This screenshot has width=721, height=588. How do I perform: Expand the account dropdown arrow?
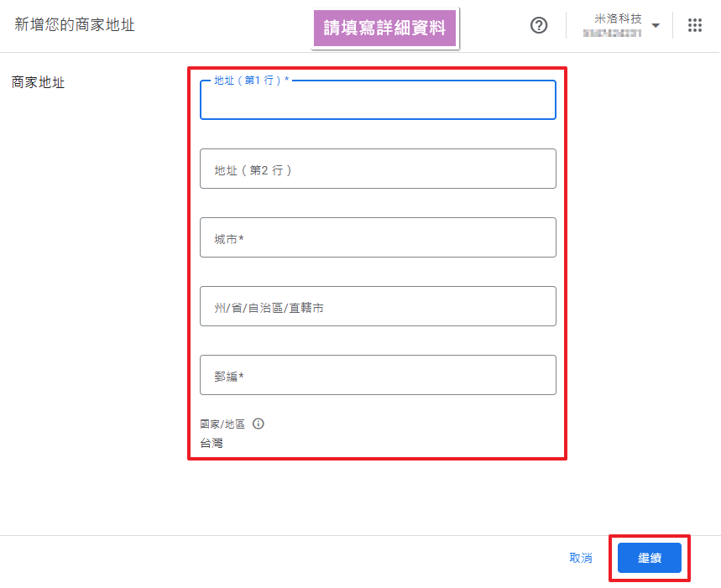[x=656, y=26]
